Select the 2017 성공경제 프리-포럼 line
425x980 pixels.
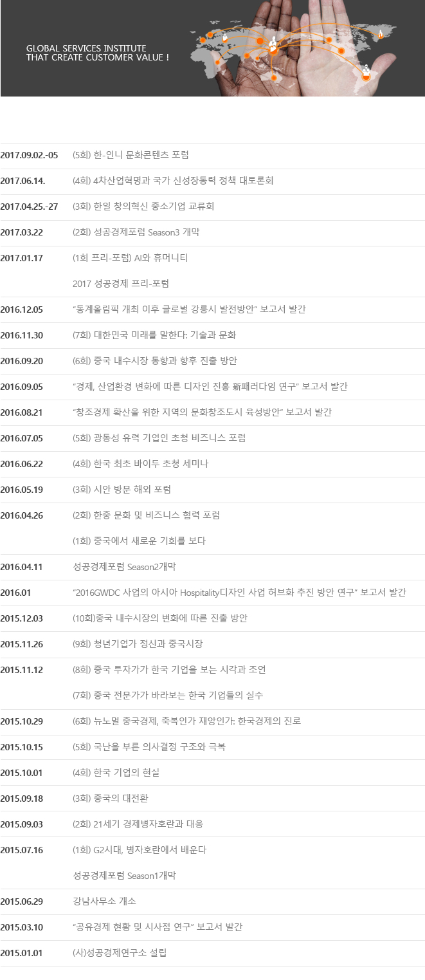[x=121, y=283]
